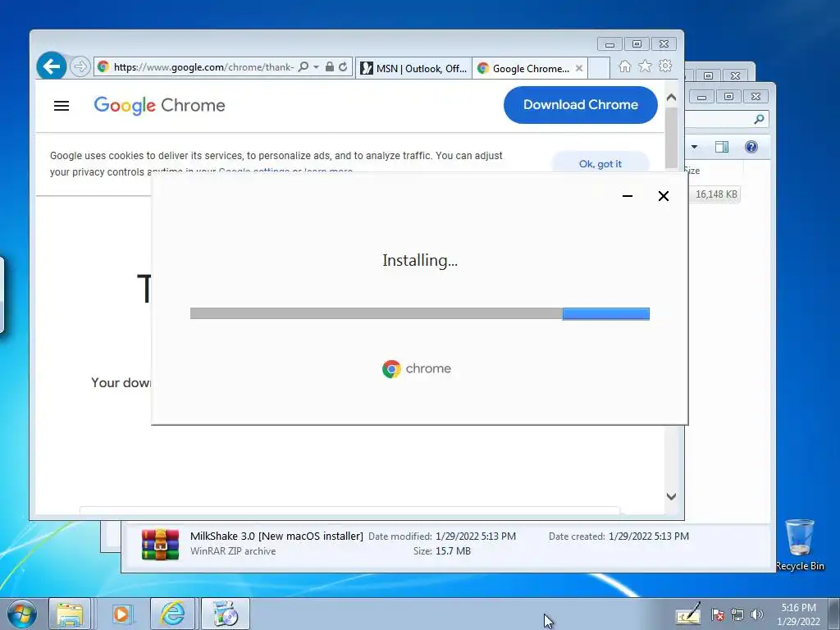Maximize the front Explorer window

pos(728,97)
